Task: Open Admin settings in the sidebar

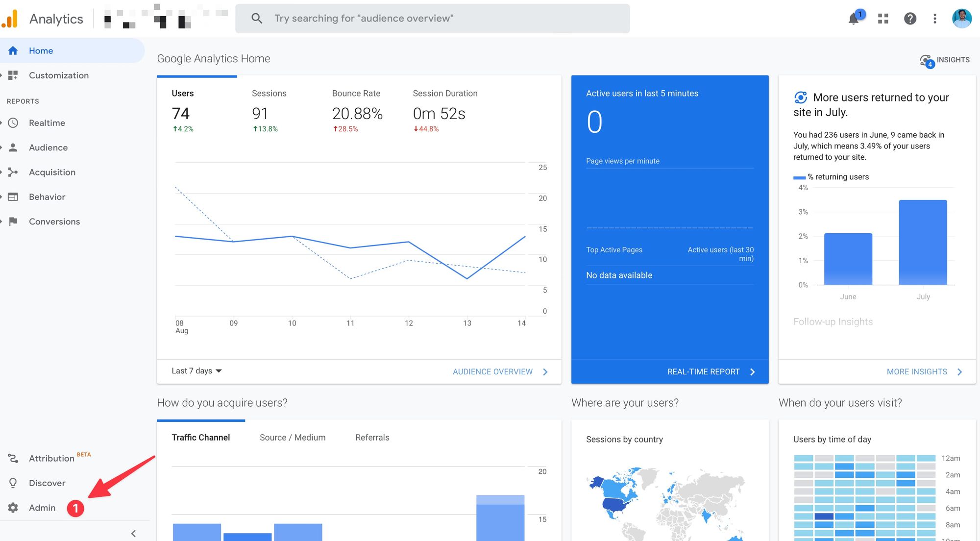Action: tap(42, 508)
